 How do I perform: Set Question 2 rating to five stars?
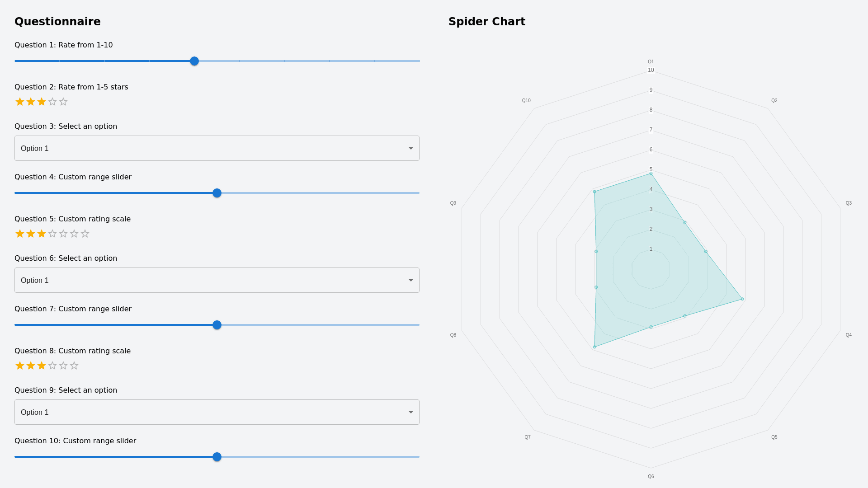[x=63, y=102]
